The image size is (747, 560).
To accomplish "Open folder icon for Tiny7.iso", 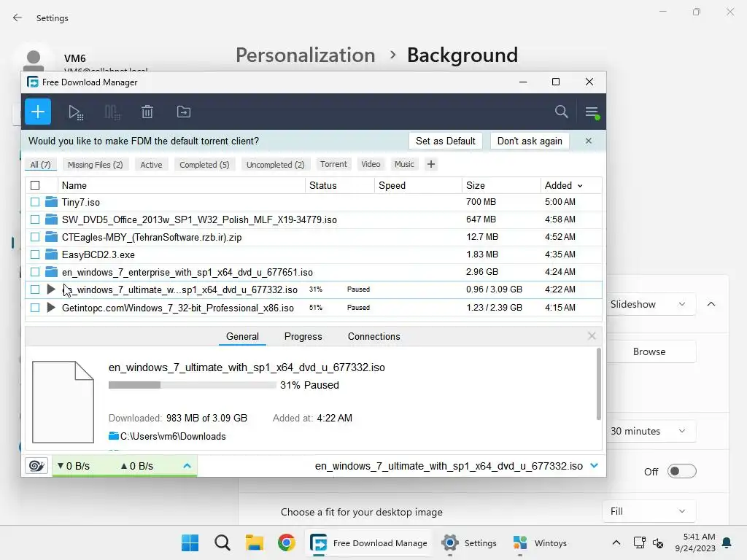I will [x=51, y=202].
